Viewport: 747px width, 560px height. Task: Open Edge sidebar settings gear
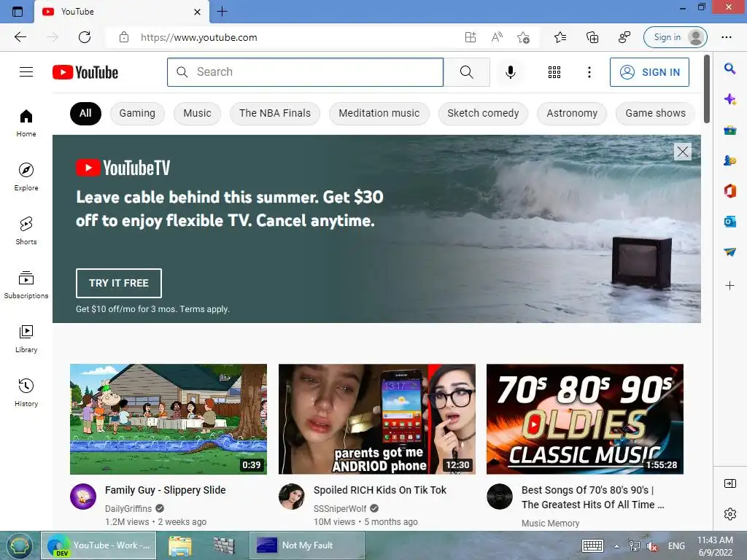click(x=729, y=514)
